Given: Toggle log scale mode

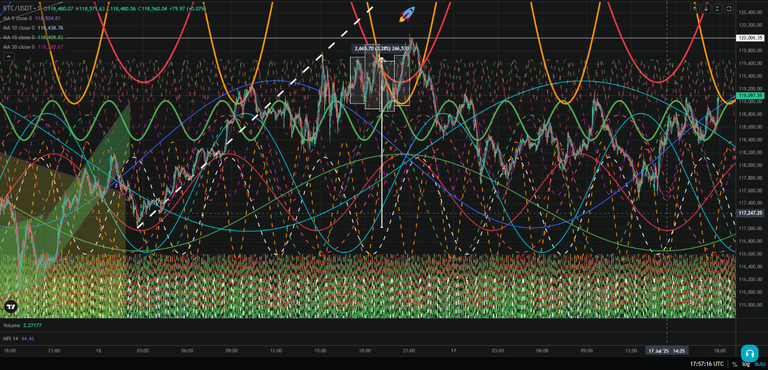Looking at the screenshot, I should (x=745, y=364).
